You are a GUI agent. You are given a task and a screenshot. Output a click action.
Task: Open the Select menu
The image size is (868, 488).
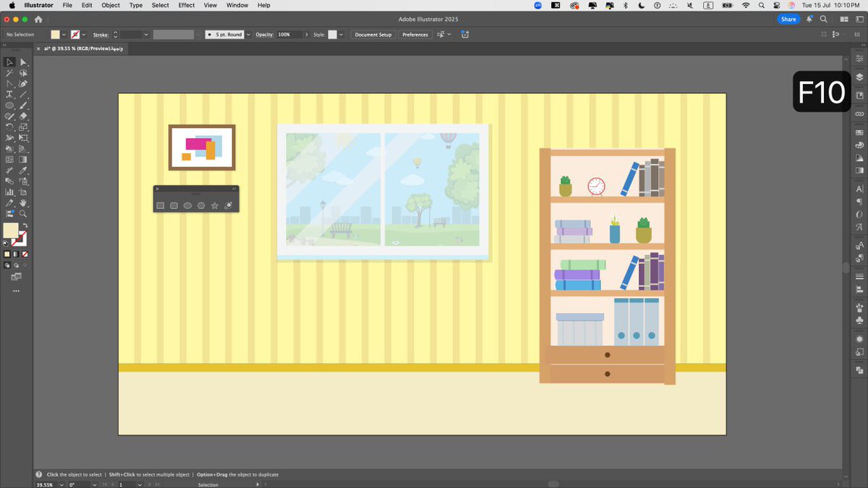coord(161,5)
